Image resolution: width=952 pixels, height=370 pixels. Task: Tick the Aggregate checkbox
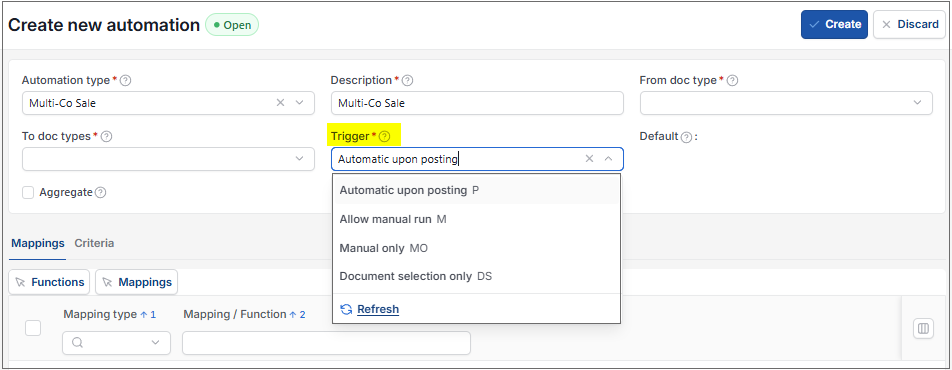click(x=28, y=193)
